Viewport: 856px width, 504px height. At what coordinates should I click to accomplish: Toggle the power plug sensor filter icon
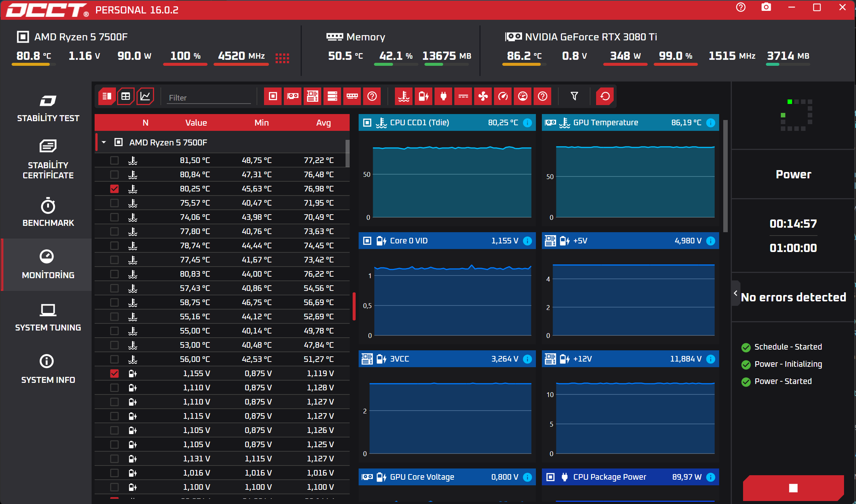pos(444,96)
